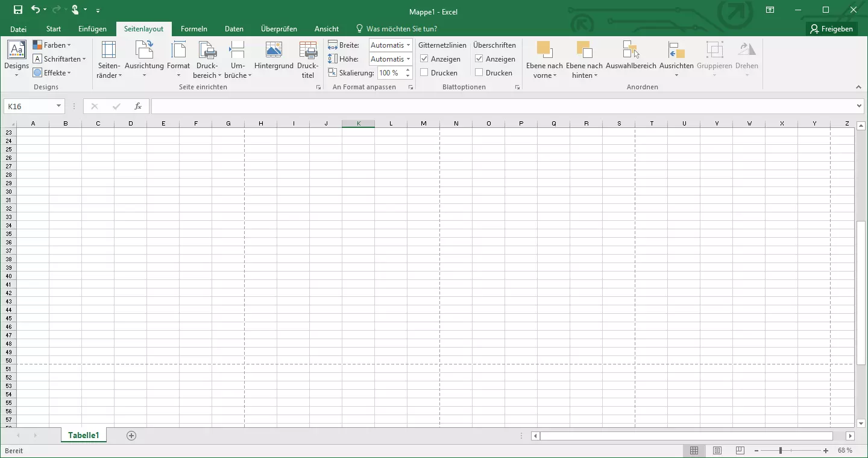This screenshot has height=458, width=868.
Task: Switch to the Start tab
Action: 54,29
